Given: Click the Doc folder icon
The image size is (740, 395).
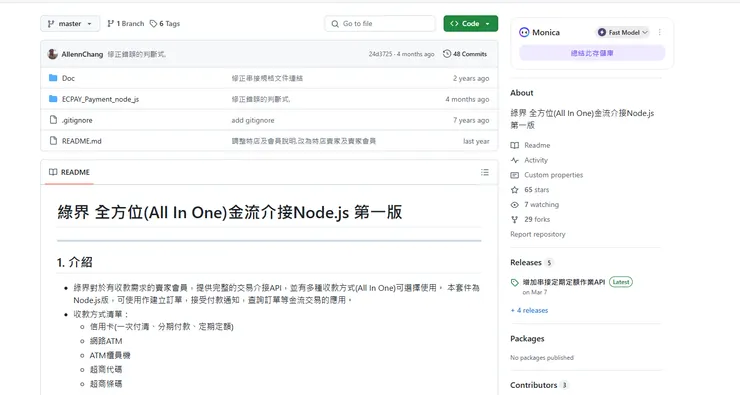Looking at the screenshot, I should click(x=53, y=78).
